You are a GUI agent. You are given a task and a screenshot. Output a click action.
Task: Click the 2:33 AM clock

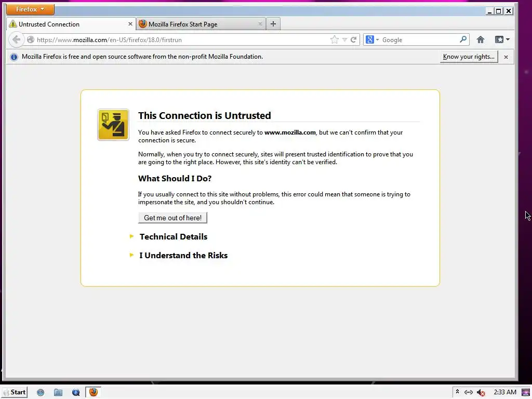coord(505,392)
